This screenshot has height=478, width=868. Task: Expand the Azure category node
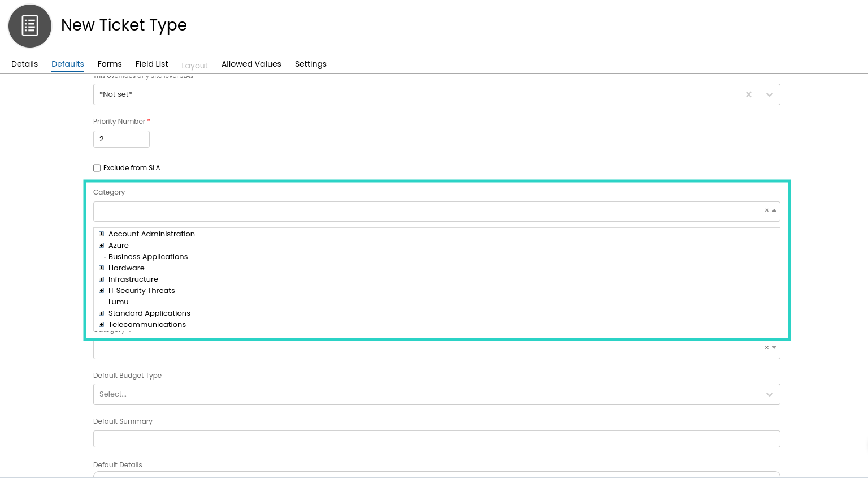point(102,246)
